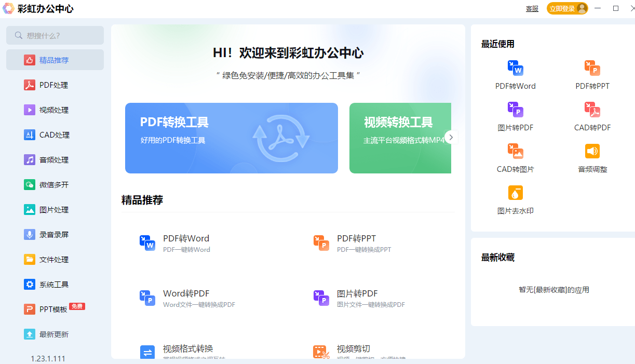Image resolution: width=635 pixels, height=364 pixels.
Task: Open the 音频处理 sidebar section
Action: tap(55, 159)
